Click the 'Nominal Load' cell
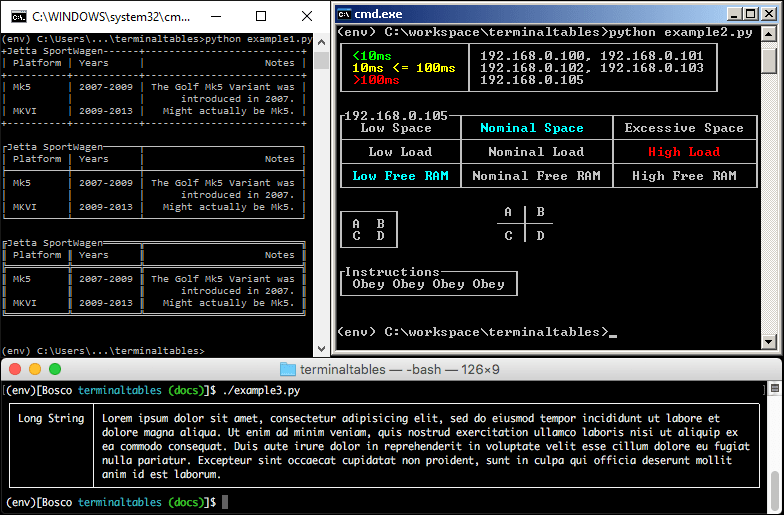 [536, 152]
